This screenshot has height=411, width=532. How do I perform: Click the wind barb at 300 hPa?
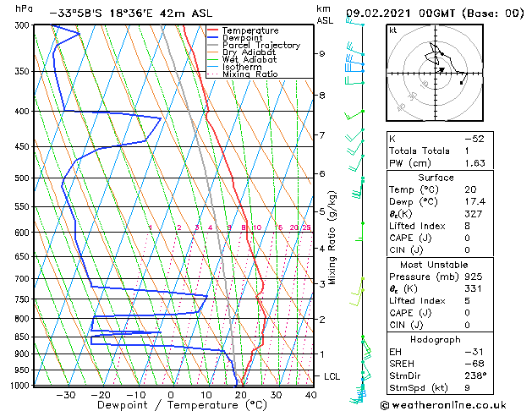tap(355, 22)
